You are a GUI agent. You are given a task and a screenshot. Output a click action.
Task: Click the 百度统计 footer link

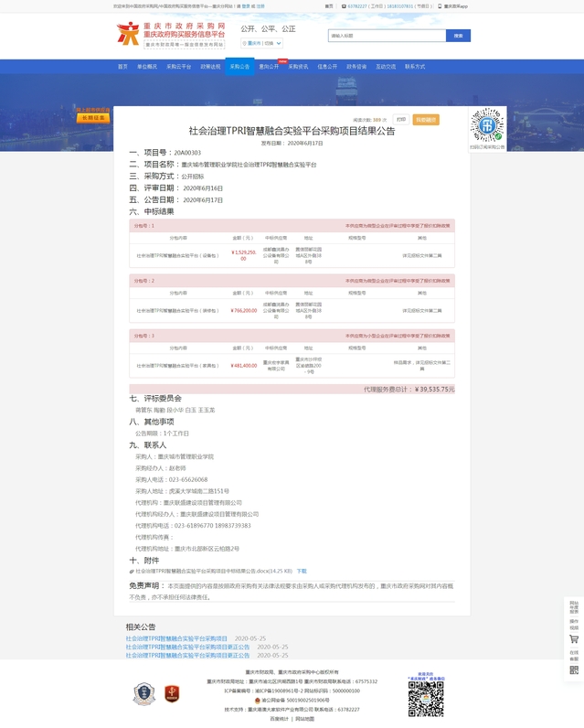pos(280,719)
